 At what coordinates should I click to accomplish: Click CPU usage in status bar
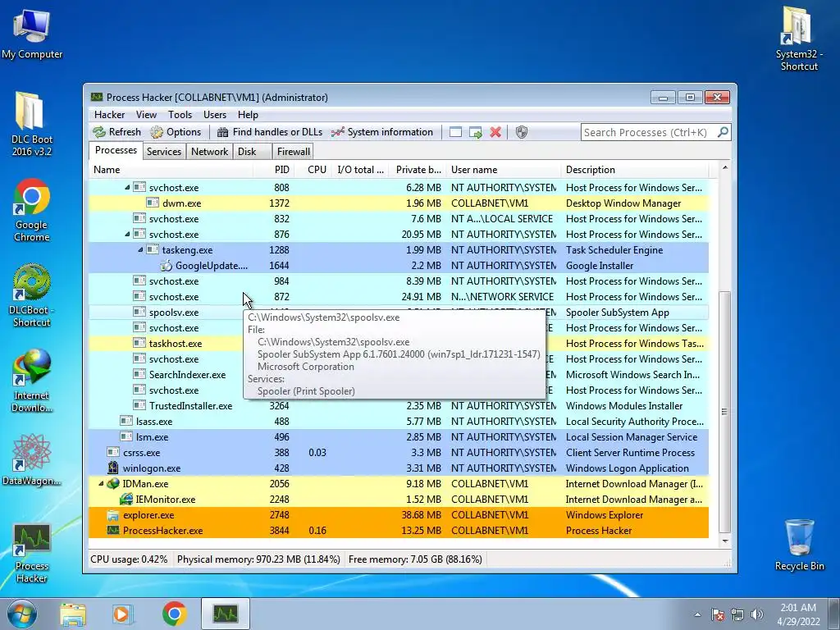[129, 559]
